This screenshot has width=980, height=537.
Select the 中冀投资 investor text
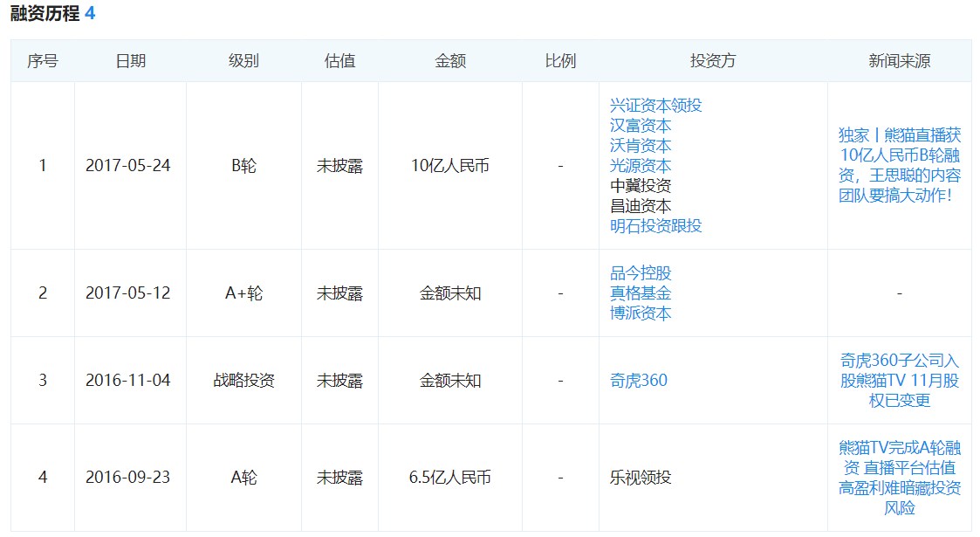(641, 186)
